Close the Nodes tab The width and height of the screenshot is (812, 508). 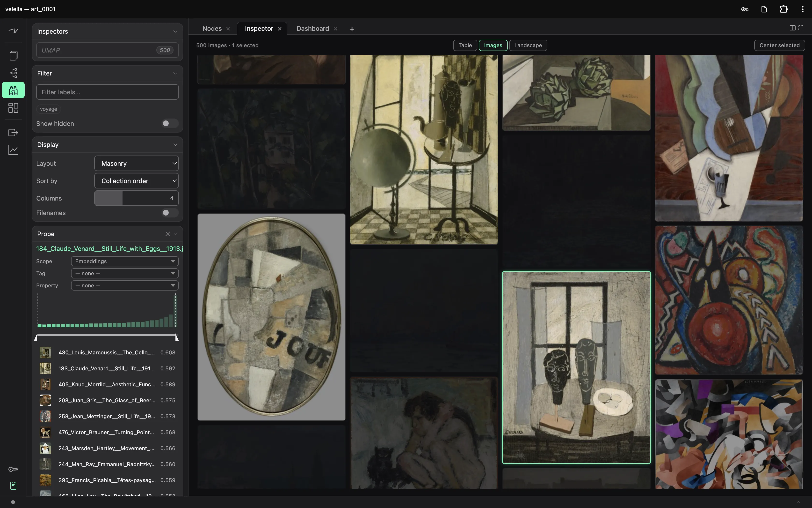click(228, 29)
